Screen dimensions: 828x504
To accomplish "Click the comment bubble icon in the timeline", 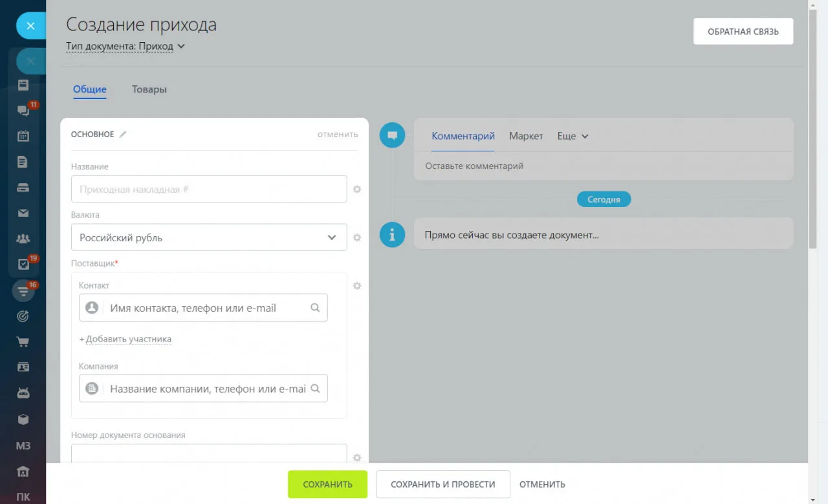I will (x=392, y=135).
